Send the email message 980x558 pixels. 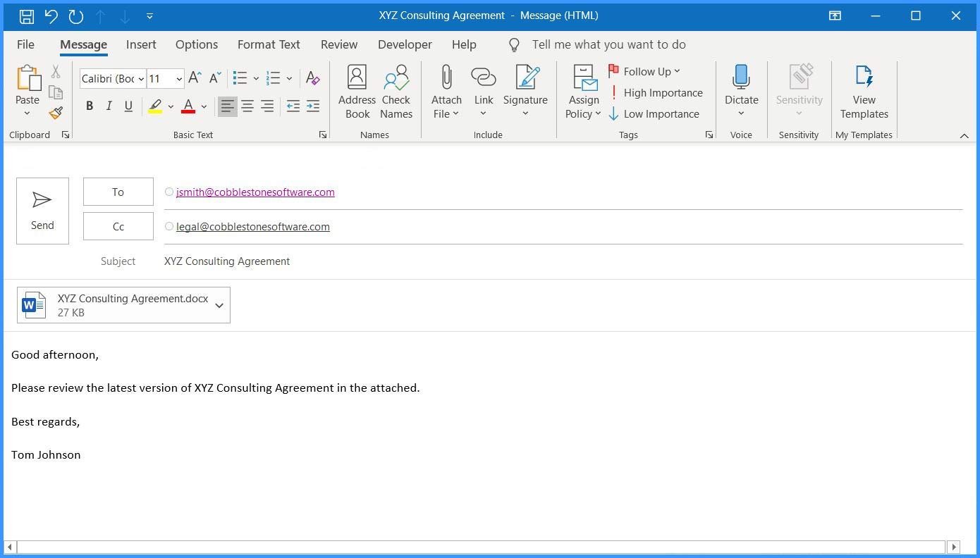pyautogui.click(x=42, y=210)
